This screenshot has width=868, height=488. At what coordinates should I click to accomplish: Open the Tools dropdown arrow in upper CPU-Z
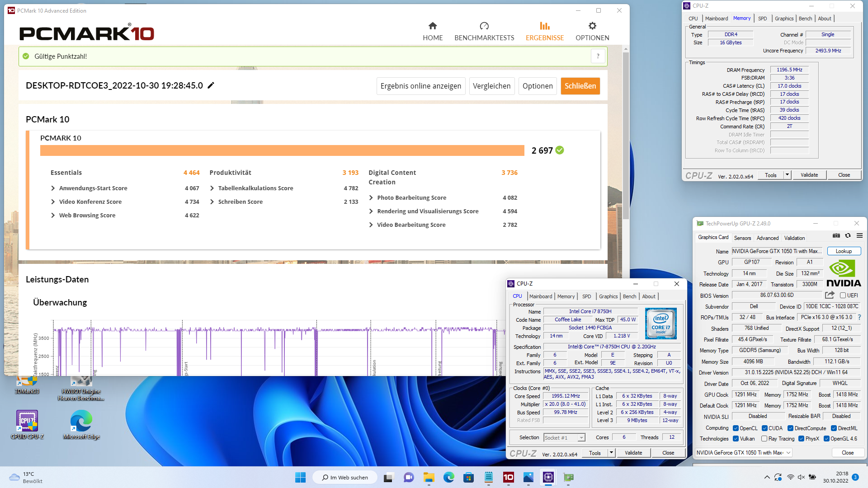point(787,175)
